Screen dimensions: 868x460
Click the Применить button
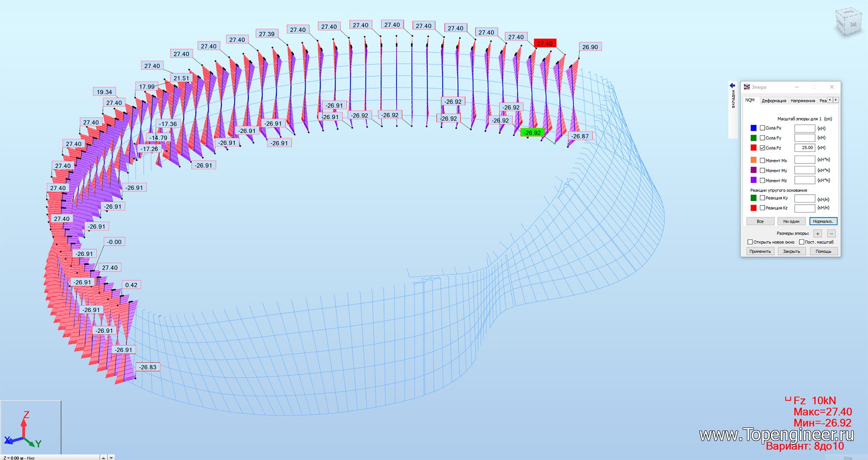click(x=760, y=251)
